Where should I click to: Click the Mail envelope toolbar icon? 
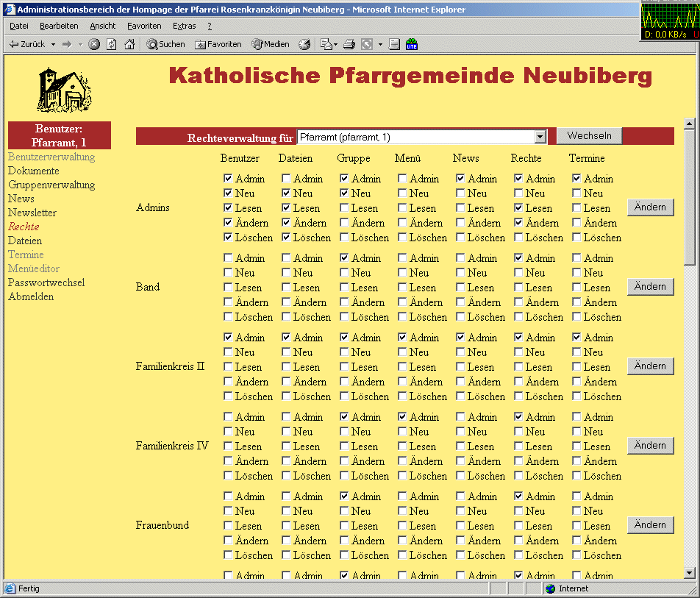point(326,44)
